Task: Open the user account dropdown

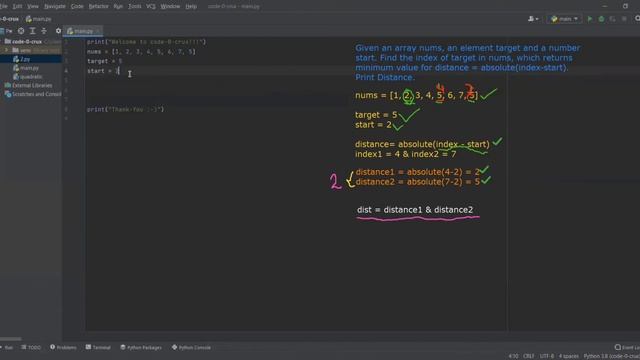Action: coord(533,19)
